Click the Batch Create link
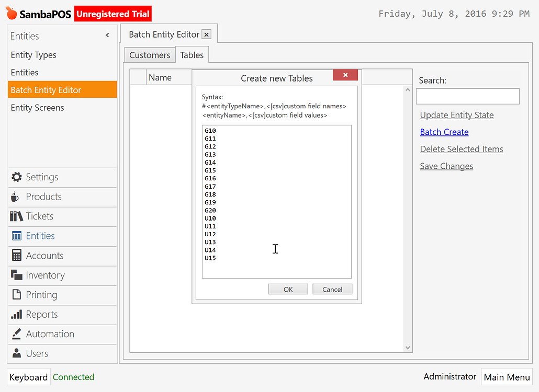This screenshot has width=539, height=392. click(x=444, y=132)
